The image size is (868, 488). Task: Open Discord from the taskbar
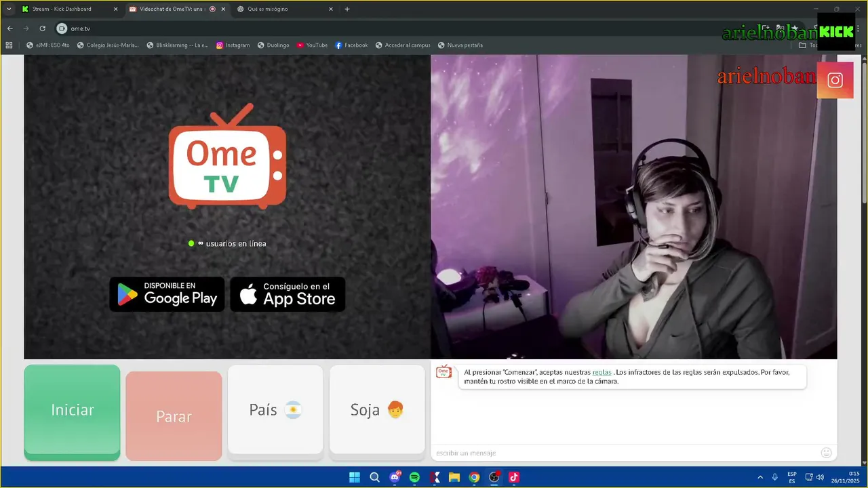395,477
